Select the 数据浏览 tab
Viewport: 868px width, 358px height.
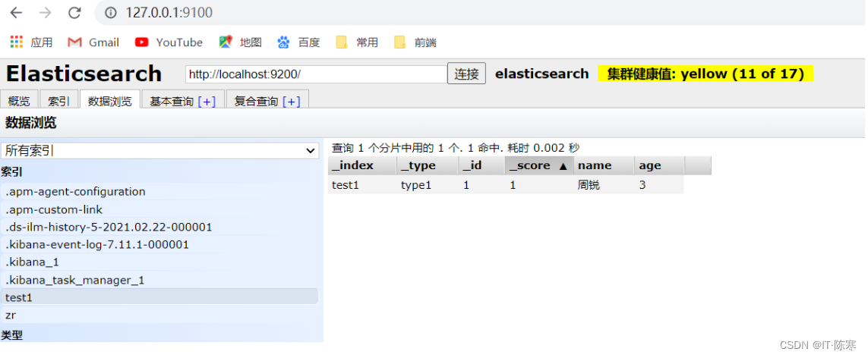point(109,101)
